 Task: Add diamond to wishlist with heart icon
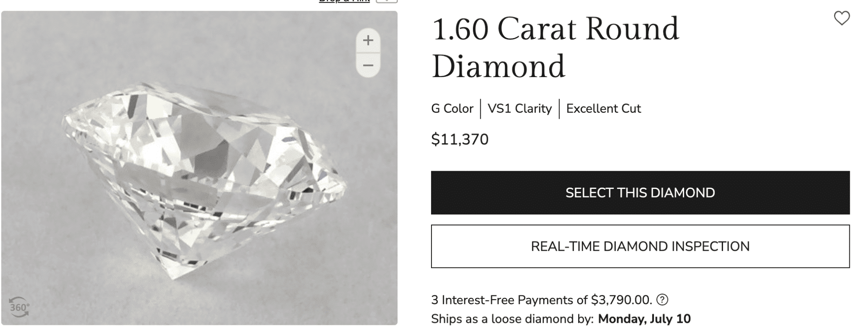[841, 18]
